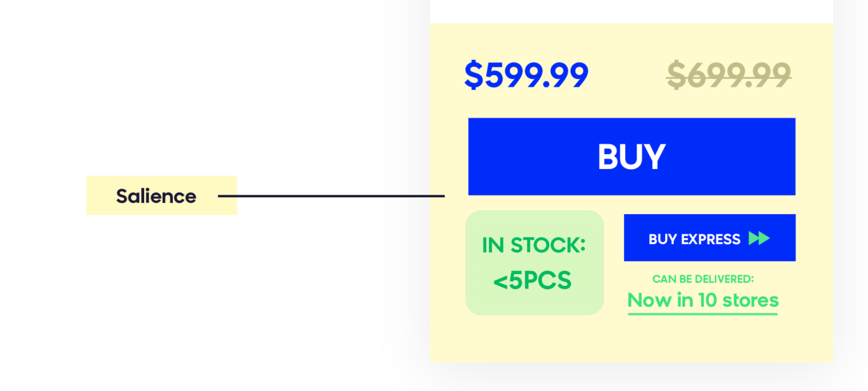Click the green underline beneath Now in 10 stores

pyautogui.click(x=703, y=313)
